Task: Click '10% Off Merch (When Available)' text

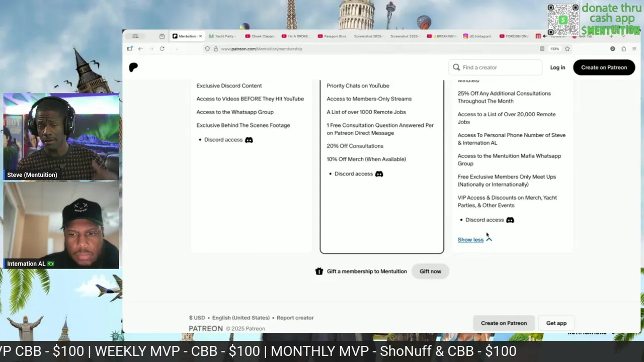Action: coord(366,159)
